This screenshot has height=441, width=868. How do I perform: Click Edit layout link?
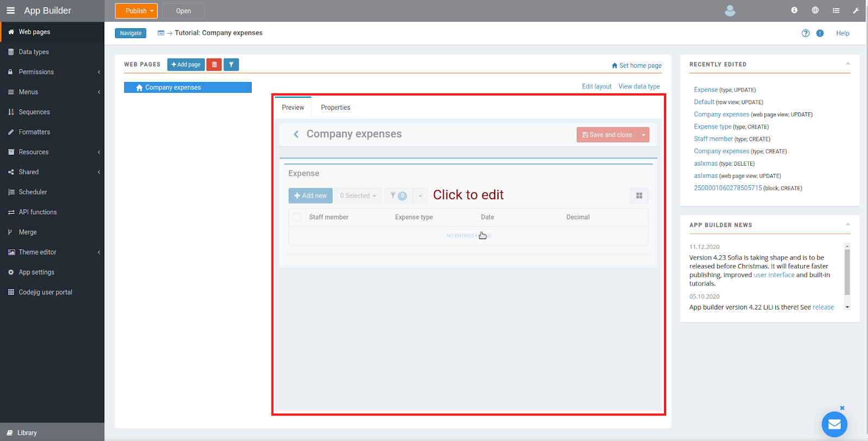pyautogui.click(x=597, y=86)
